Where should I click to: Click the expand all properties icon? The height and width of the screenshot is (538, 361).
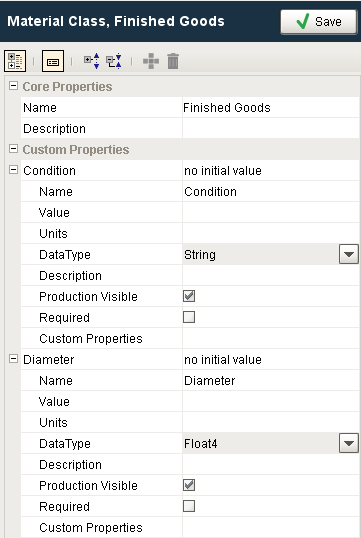pyautogui.click(x=92, y=61)
